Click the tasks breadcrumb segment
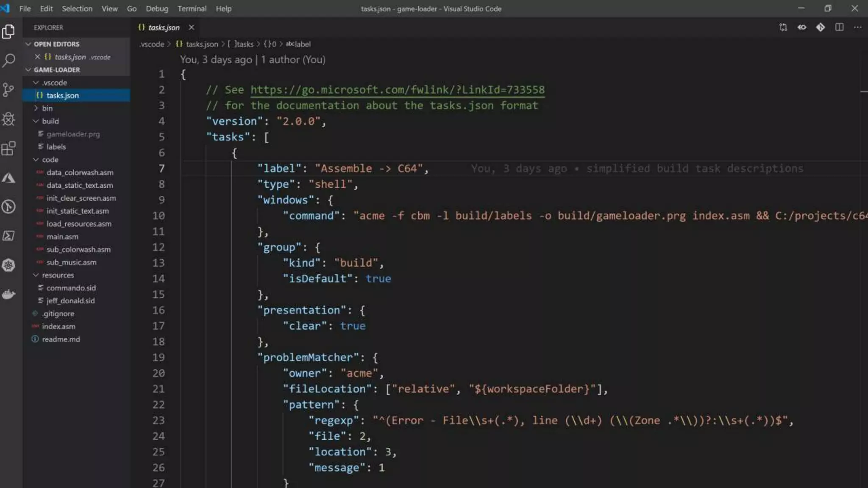Viewport: 868px width, 488px height. click(x=245, y=44)
